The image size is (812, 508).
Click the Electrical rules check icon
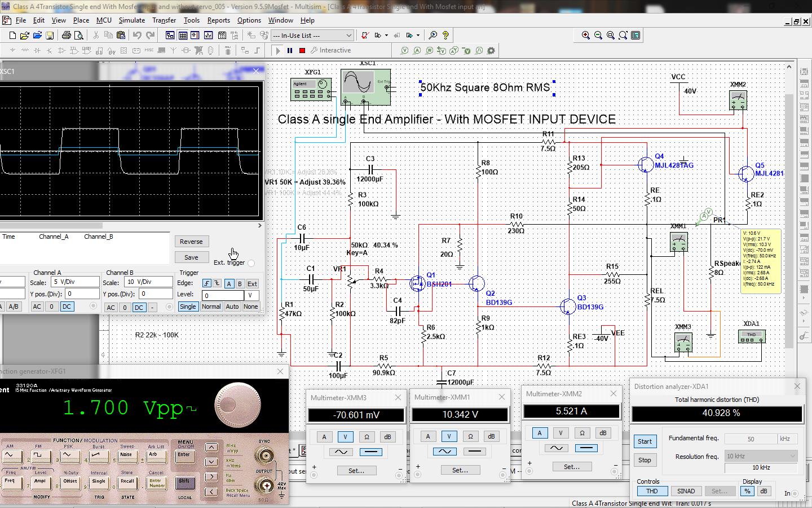365,35
